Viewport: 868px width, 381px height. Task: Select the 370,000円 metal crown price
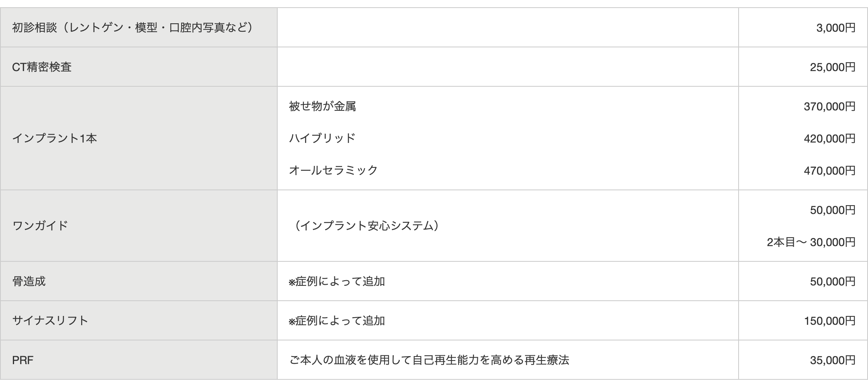(x=829, y=106)
